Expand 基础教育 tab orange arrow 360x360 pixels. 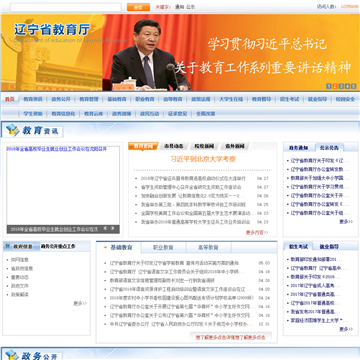click(x=105, y=248)
